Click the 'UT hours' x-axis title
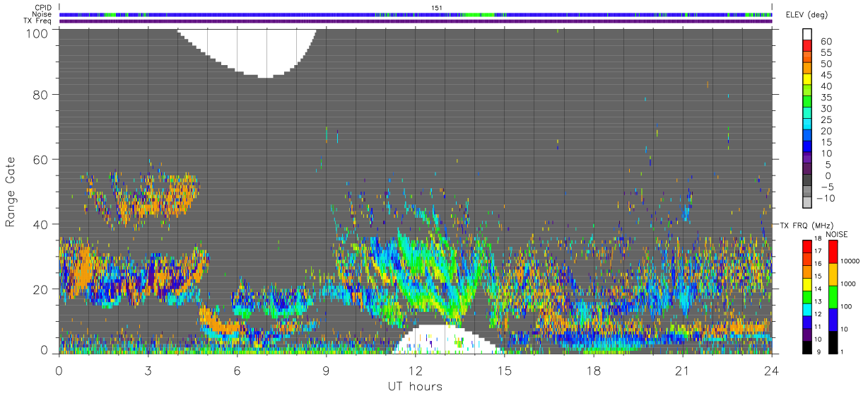868x401 pixels. pos(415,387)
